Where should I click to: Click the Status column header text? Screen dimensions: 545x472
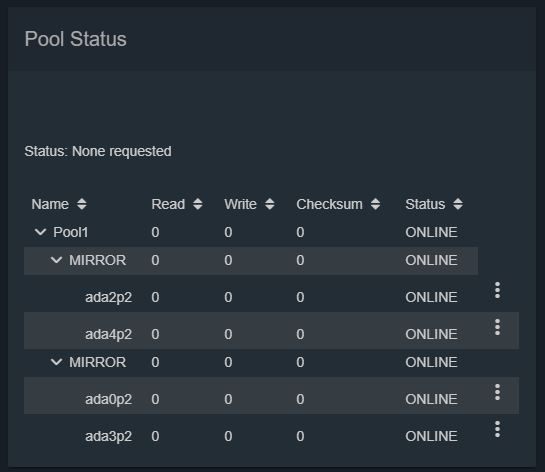click(425, 204)
